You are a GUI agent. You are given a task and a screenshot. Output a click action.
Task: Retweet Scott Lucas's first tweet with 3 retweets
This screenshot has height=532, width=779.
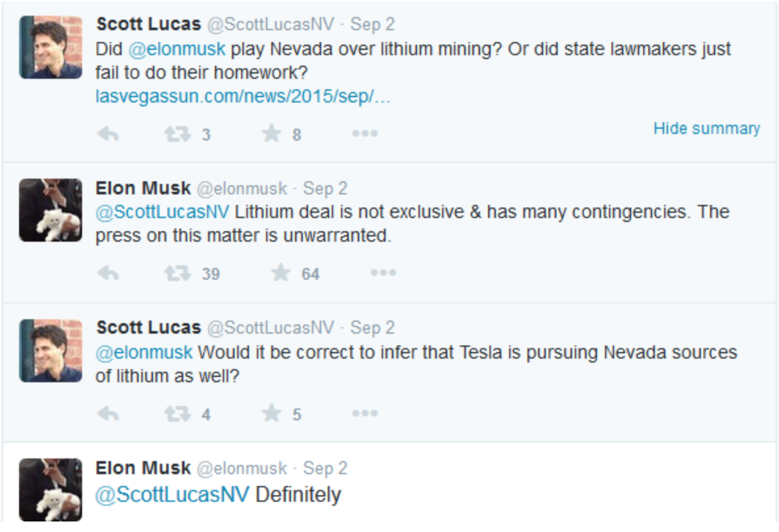pos(177,133)
